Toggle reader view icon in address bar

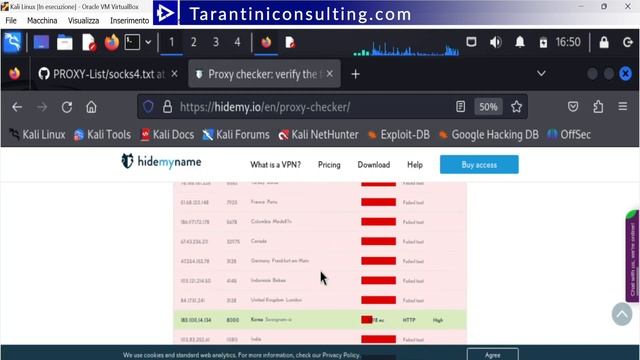pos(460,107)
